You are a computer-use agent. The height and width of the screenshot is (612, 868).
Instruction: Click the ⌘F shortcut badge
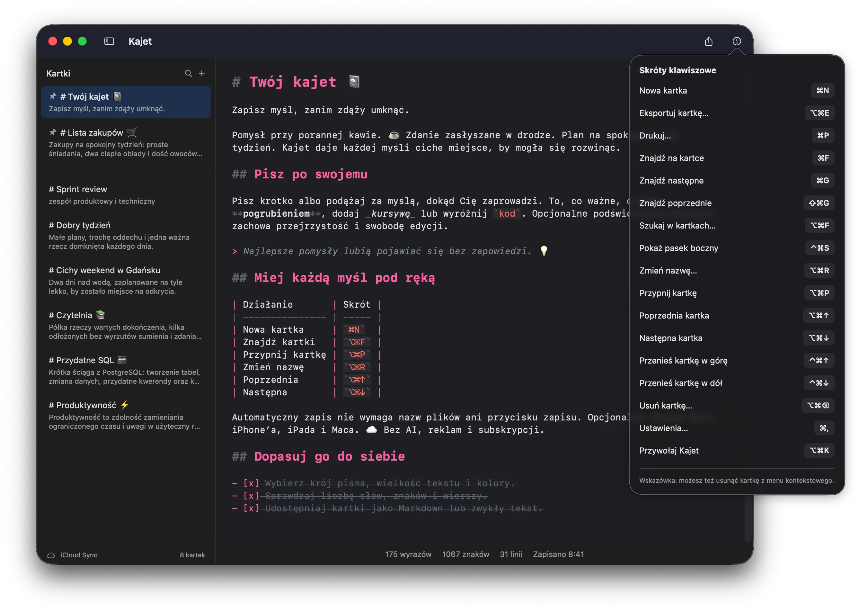823,158
